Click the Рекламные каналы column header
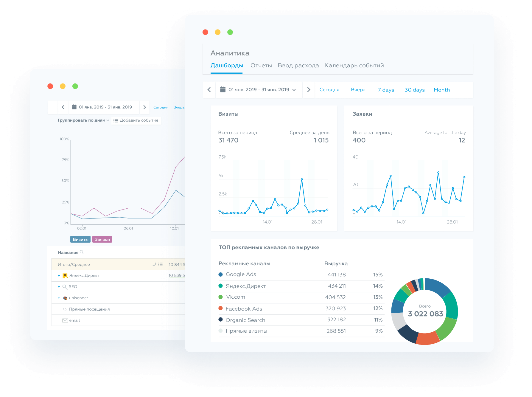The height and width of the screenshot is (397, 532). pyautogui.click(x=244, y=263)
